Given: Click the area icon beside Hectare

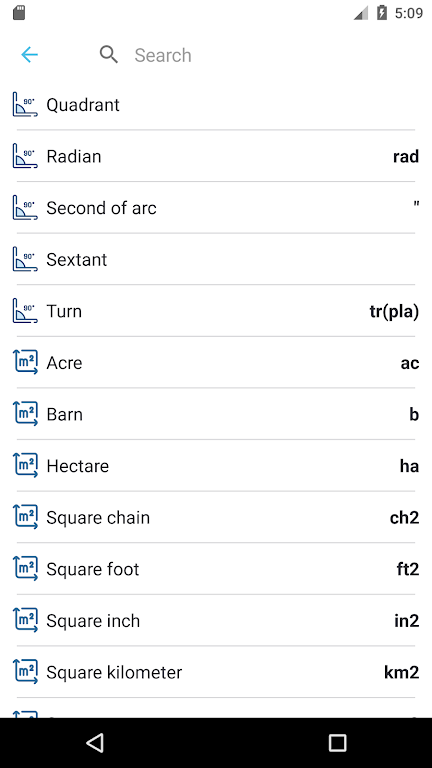Looking at the screenshot, I should [x=25, y=466].
